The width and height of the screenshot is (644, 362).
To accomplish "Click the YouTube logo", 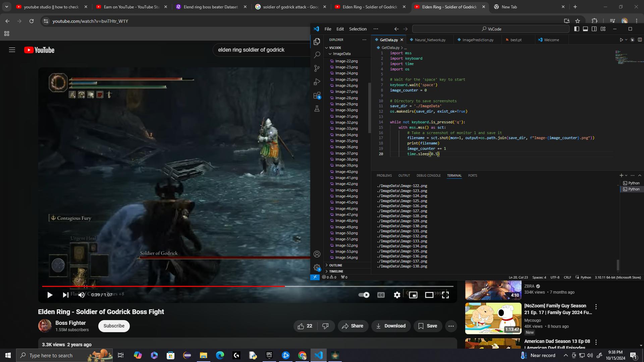I will pyautogui.click(x=39, y=50).
